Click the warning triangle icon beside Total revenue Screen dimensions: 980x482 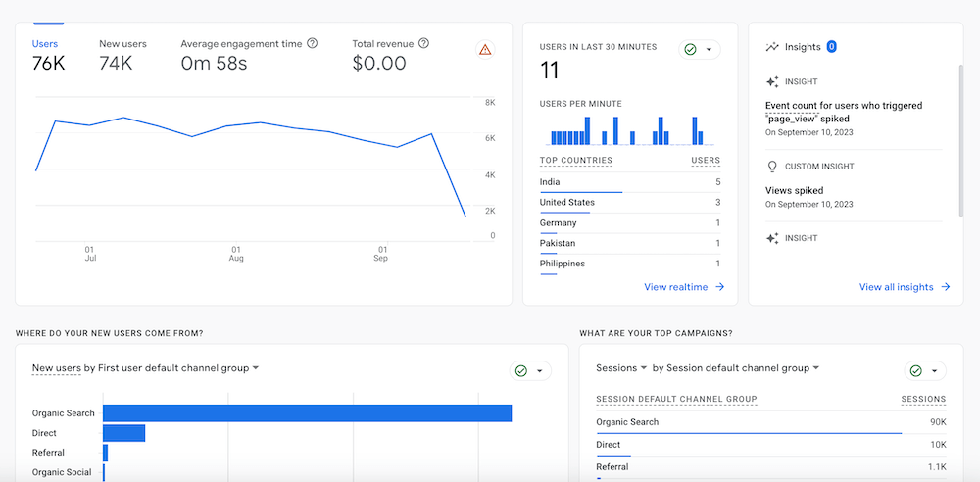click(x=485, y=49)
